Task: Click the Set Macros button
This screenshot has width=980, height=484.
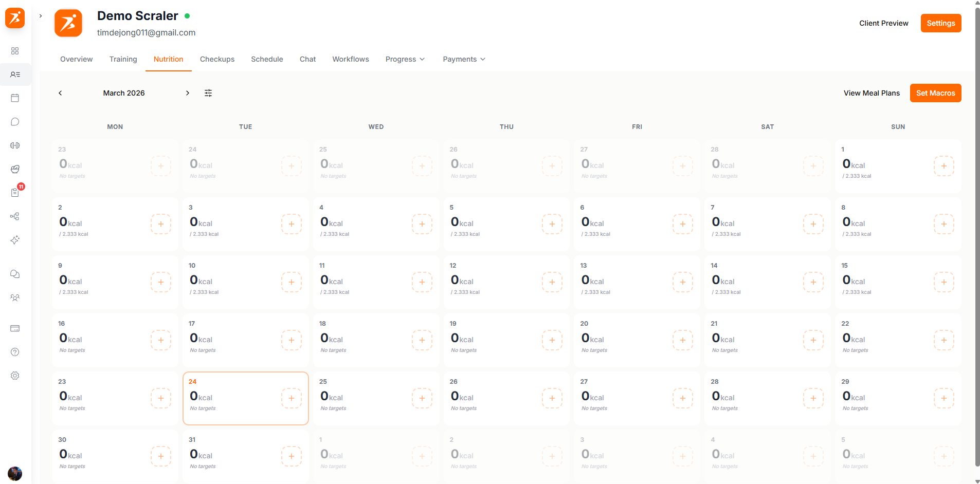Action: pos(935,93)
